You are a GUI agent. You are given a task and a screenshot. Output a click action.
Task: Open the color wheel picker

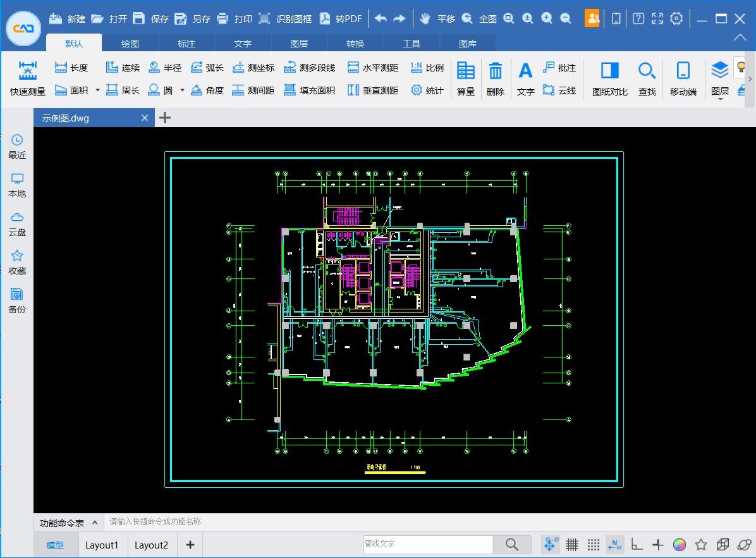coord(680,545)
